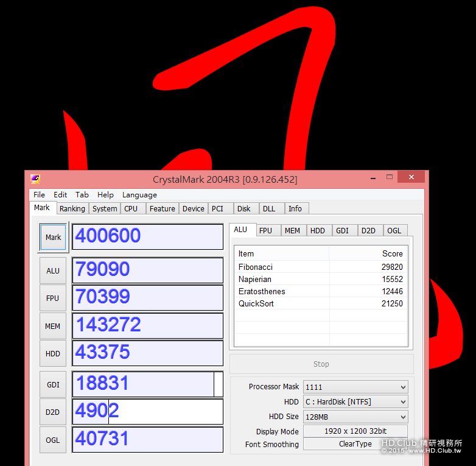The image size is (476, 466).
Task: Expand the Processor Mask dropdown
Action: [x=355, y=387]
